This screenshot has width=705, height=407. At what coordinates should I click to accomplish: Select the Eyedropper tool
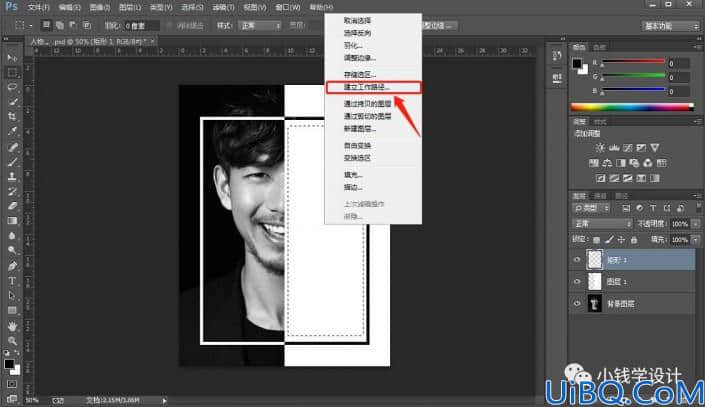pyautogui.click(x=12, y=131)
